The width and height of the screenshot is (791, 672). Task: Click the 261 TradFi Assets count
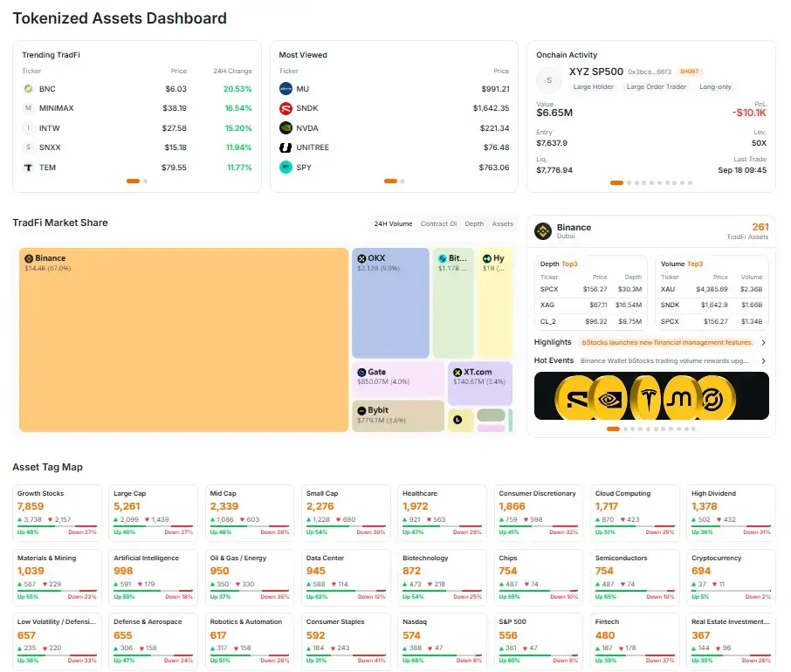pos(760,227)
